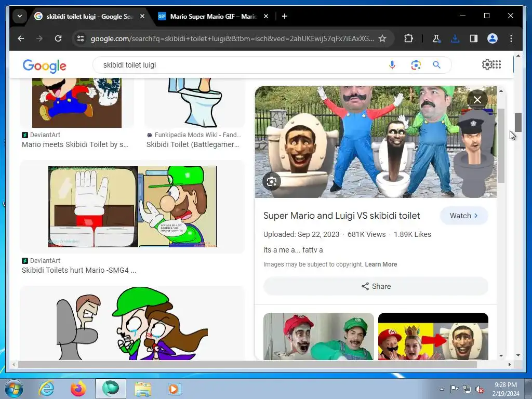Launch Firefox from taskbar
The width and height of the screenshot is (532, 399).
point(78,389)
